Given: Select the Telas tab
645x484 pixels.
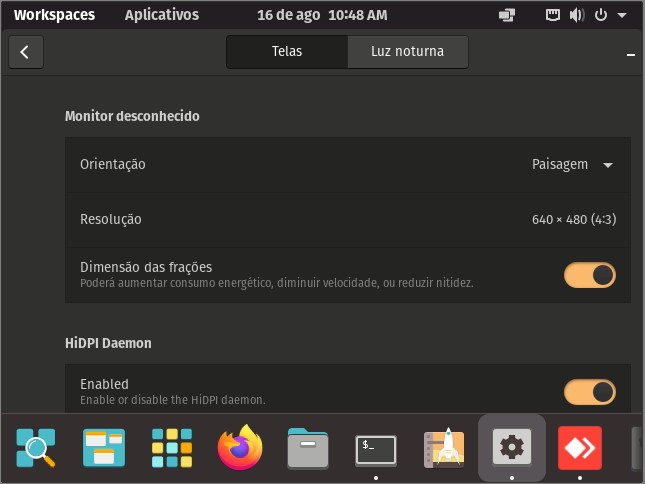Looking at the screenshot, I should (287, 52).
